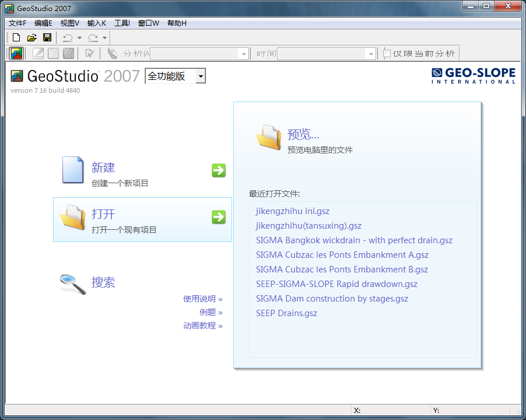Screen dimensions: 526x420
Task: Open the 输入K menu
Action: [97, 23]
